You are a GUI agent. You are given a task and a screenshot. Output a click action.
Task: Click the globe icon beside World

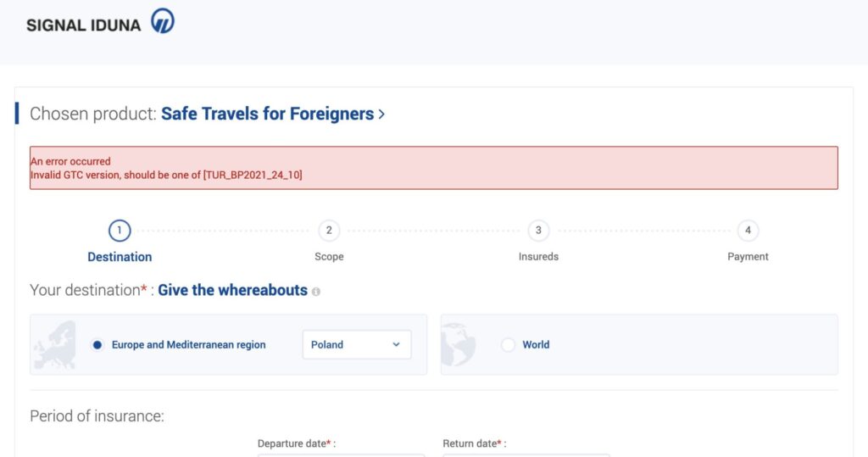coord(458,344)
